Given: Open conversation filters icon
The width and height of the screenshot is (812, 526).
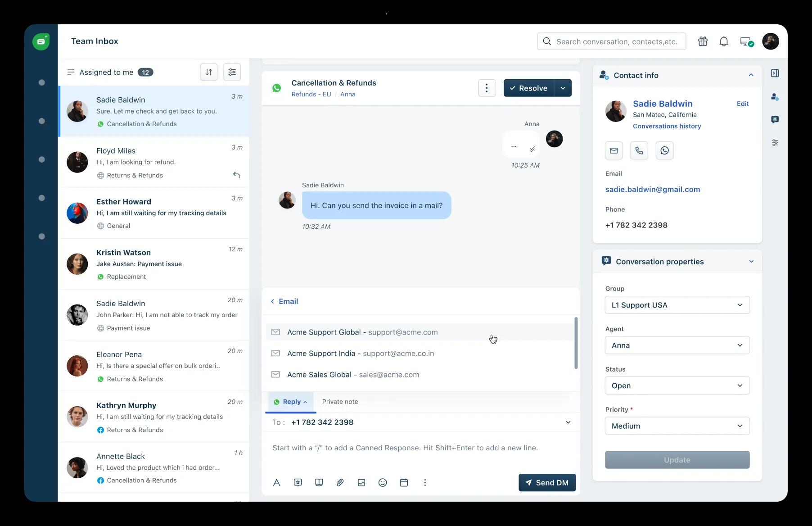Looking at the screenshot, I should 232,72.
